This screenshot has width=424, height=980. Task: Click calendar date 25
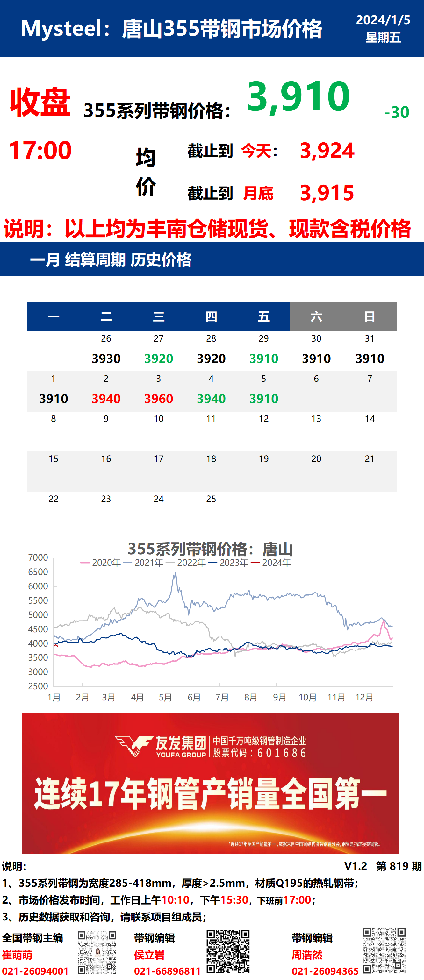point(211,499)
